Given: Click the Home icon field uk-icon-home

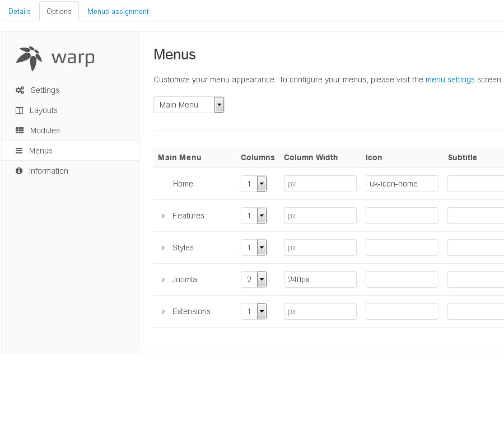Looking at the screenshot, I should point(402,184).
